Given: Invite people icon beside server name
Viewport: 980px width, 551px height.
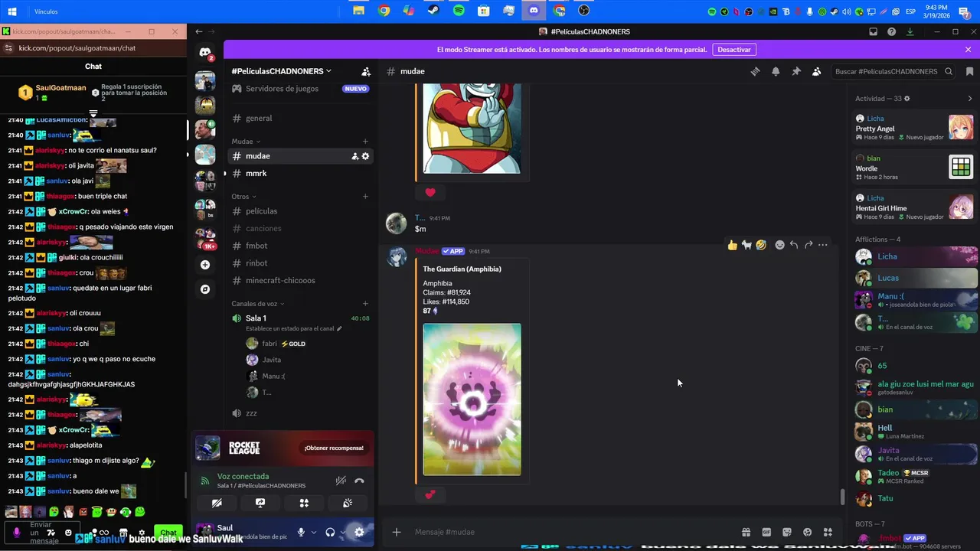Looking at the screenshot, I should (x=366, y=71).
